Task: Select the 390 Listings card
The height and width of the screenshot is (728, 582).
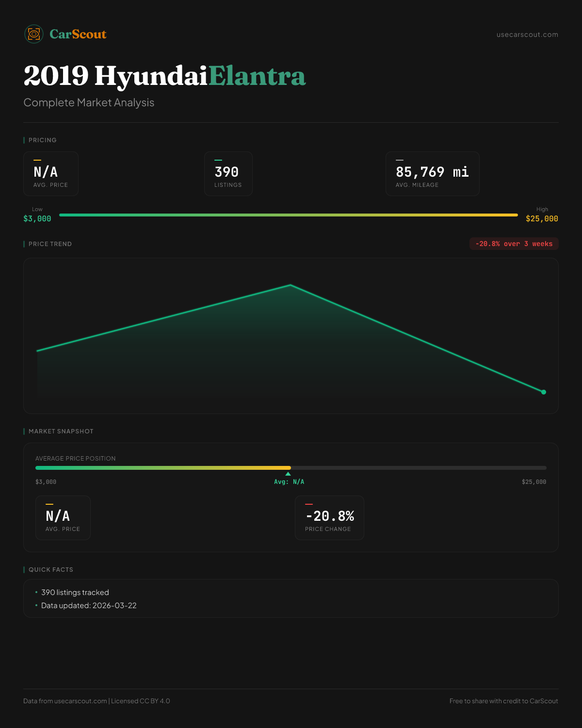Action: (x=228, y=174)
